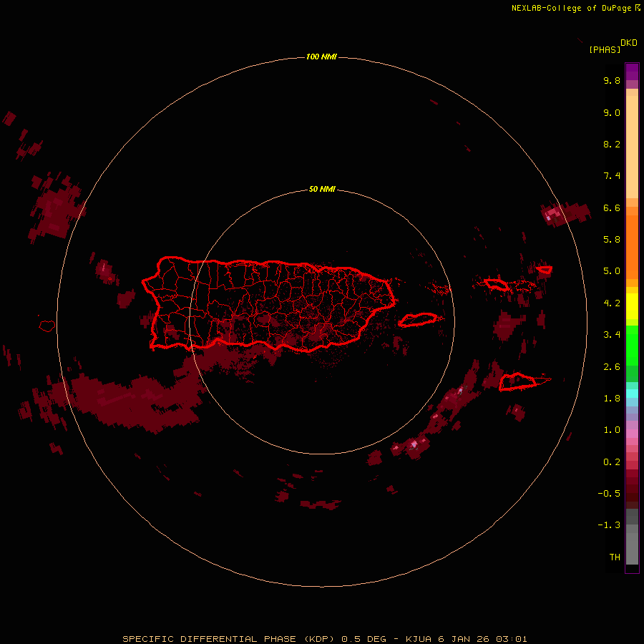Click the DKD product code label
This screenshot has height=644, width=644.
coord(629,43)
